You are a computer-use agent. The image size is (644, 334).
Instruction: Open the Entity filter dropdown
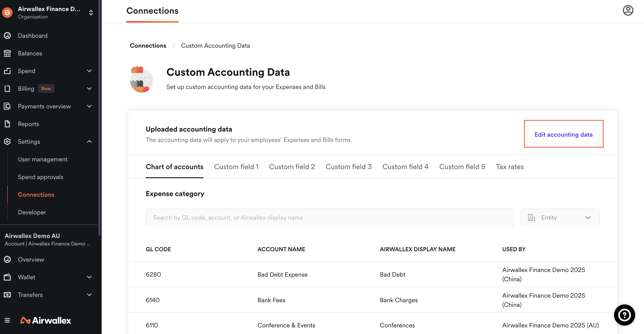560,217
